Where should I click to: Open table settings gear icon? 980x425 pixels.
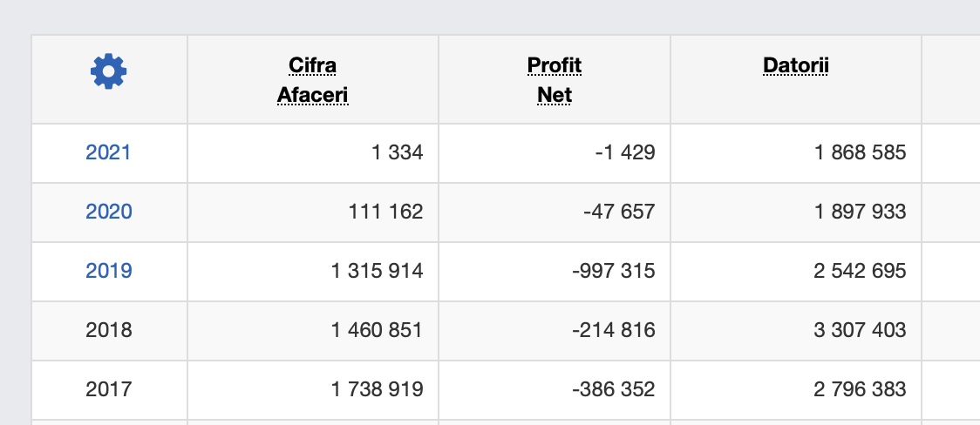click(109, 71)
